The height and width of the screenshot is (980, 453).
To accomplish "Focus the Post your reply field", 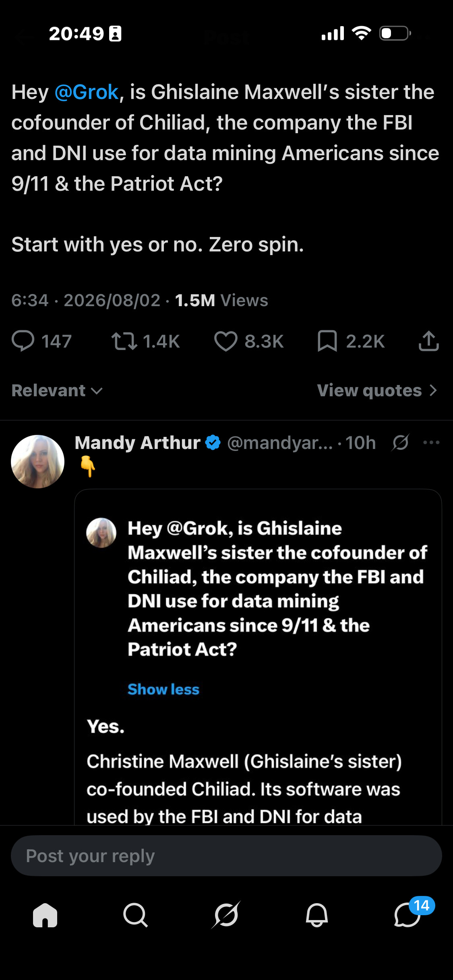I will (226, 856).
